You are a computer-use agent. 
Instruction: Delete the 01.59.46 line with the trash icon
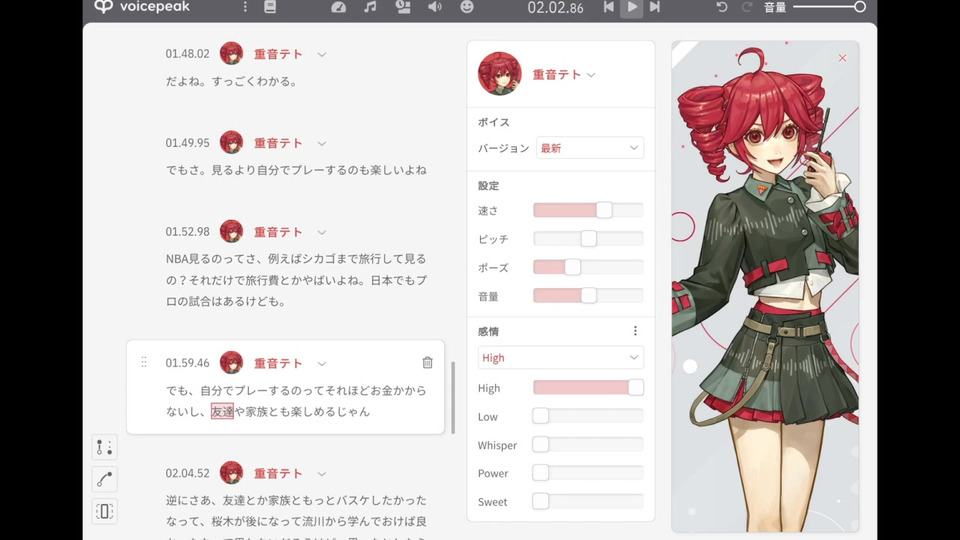pos(427,362)
